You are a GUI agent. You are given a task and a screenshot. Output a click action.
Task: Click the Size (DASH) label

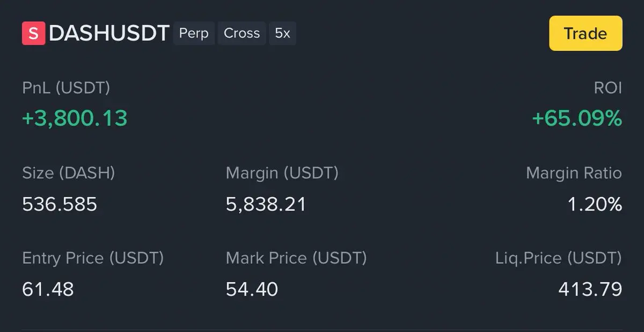(69, 173)
